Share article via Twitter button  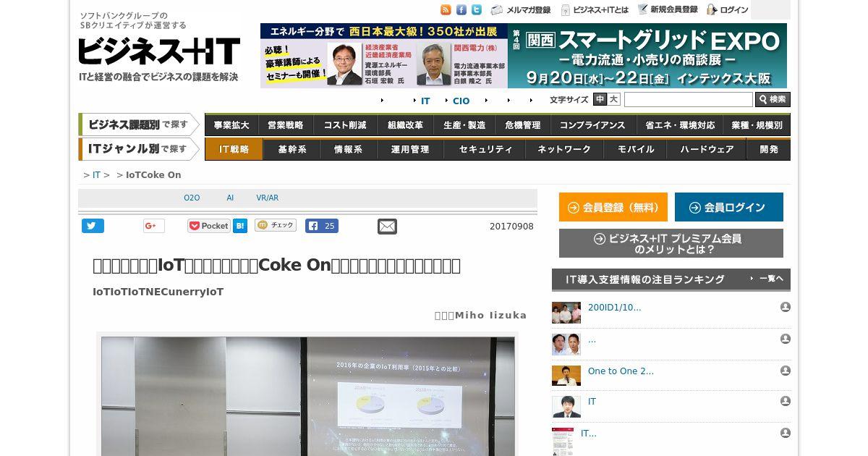93,226
